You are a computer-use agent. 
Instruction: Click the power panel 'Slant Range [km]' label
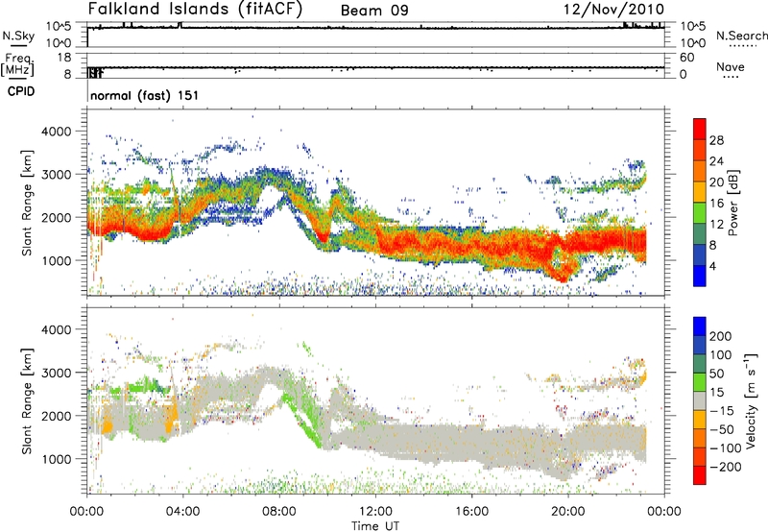pos(27,203)
